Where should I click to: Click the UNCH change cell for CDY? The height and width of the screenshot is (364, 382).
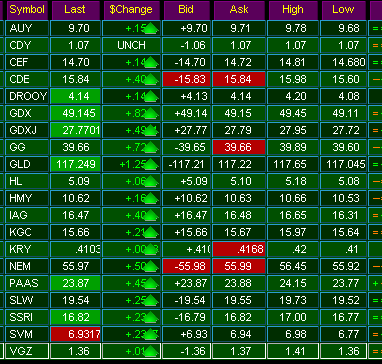tap(131, 45)
